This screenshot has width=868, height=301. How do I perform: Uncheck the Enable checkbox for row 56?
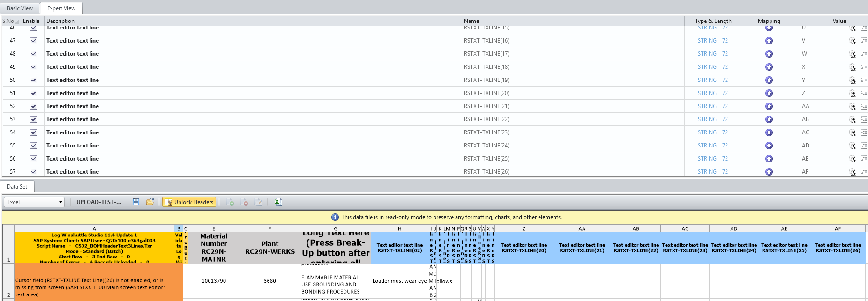34,159
